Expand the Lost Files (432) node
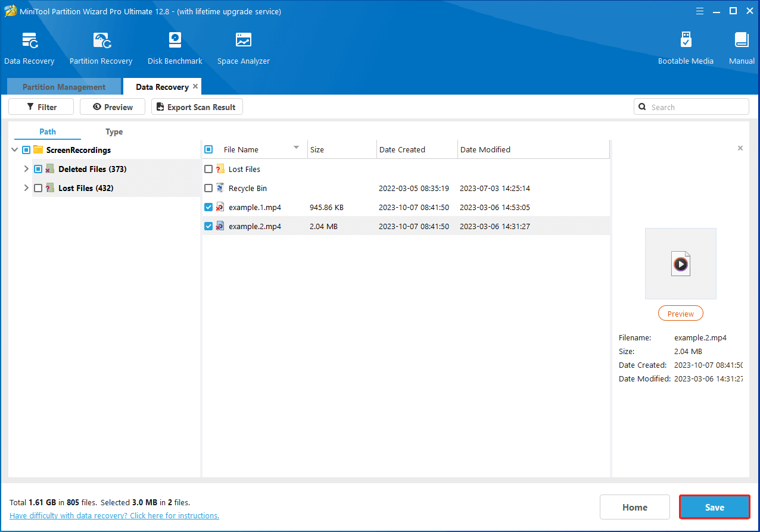 pos(26,188)
